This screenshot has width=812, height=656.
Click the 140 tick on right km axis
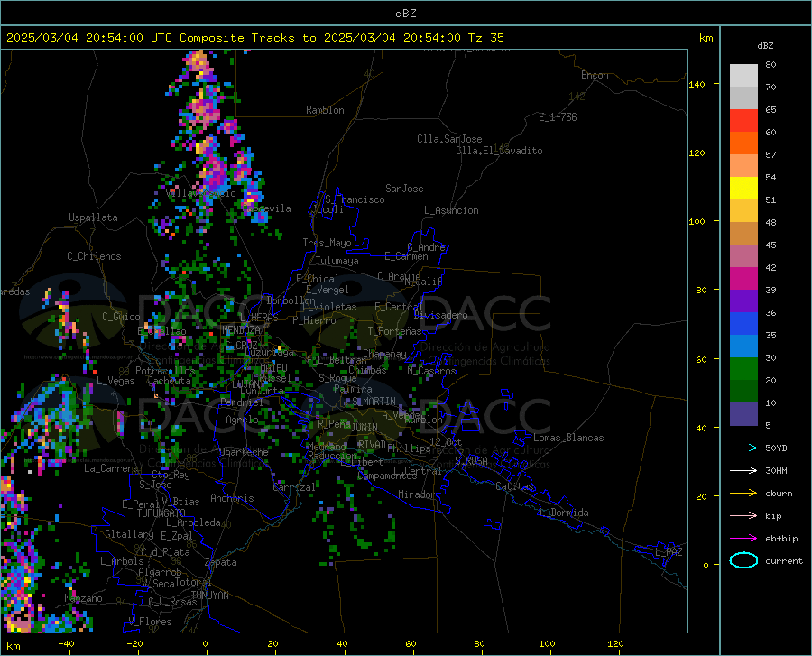pyautogui.click(x=697, y=84)
